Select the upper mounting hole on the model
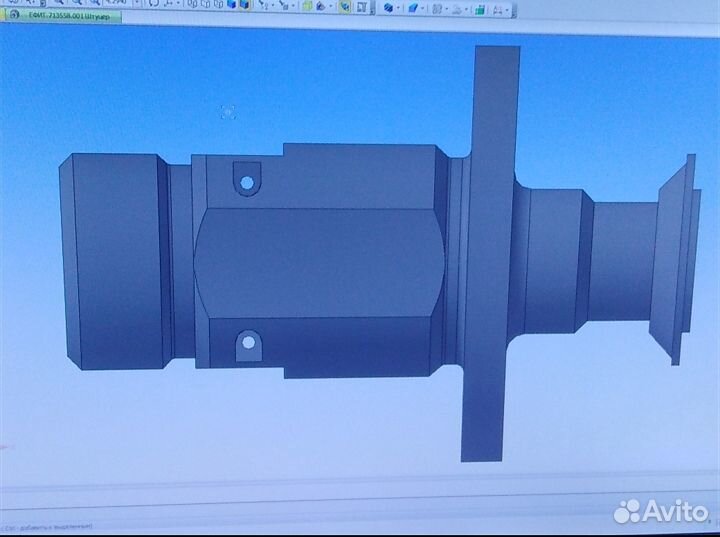 (244, 182)
